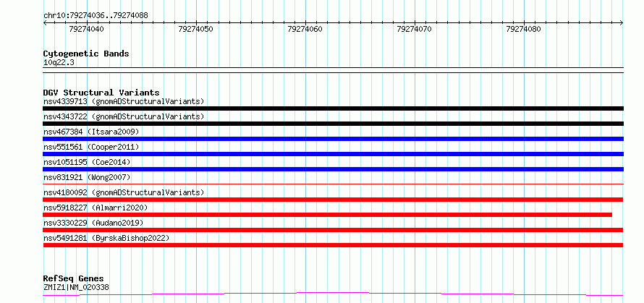Open the nsv4180092 gnomADStructuralVariants label

pyautogui.click(x=124, y=192)
